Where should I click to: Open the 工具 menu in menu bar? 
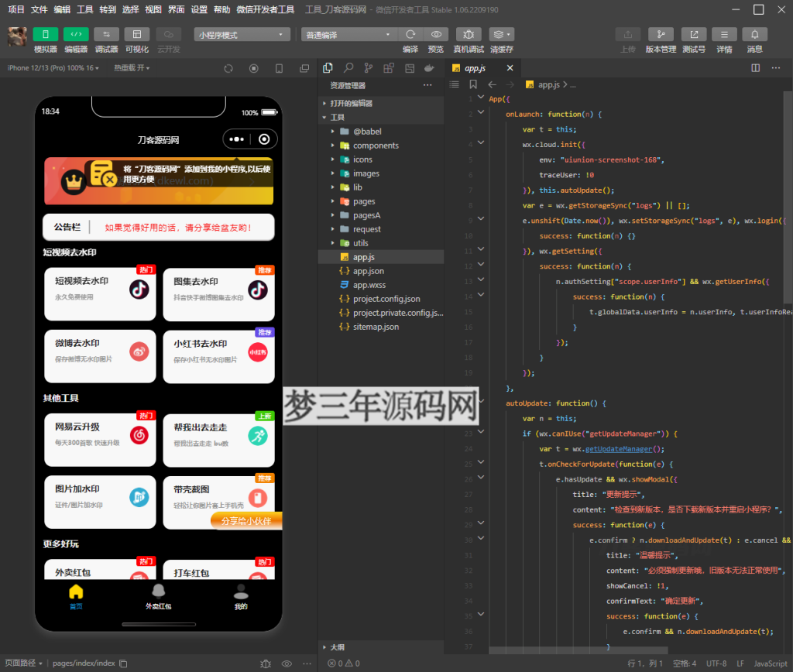[x=85, y=9]
